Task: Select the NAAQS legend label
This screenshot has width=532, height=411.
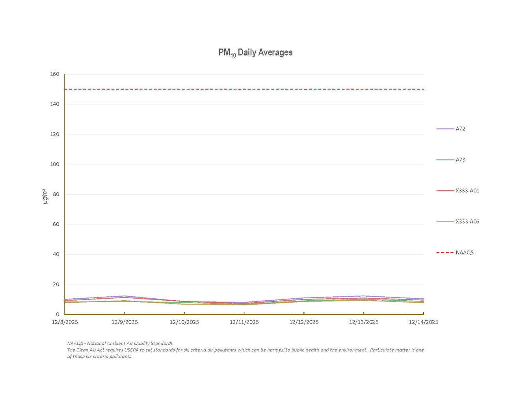Action: [465, 253]
